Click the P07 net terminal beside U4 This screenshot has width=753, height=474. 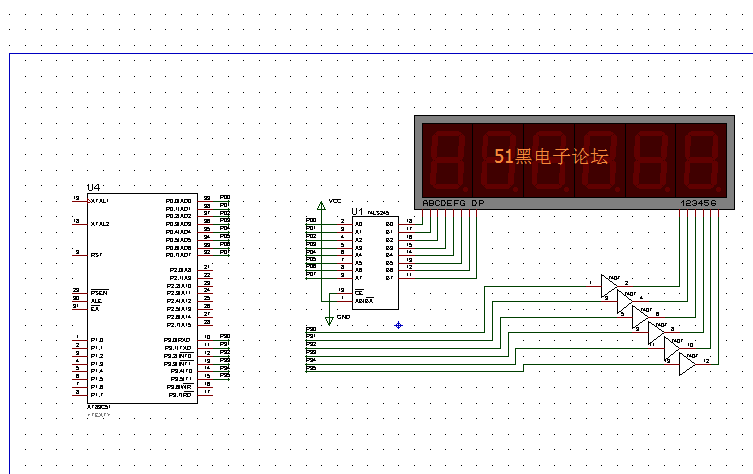(x=224, y=253)
